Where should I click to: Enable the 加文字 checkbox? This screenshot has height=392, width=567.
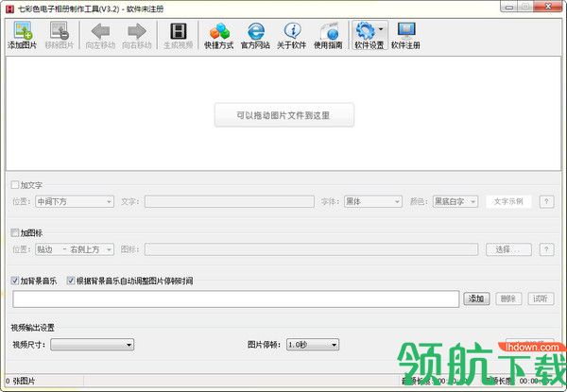(15, 185)
